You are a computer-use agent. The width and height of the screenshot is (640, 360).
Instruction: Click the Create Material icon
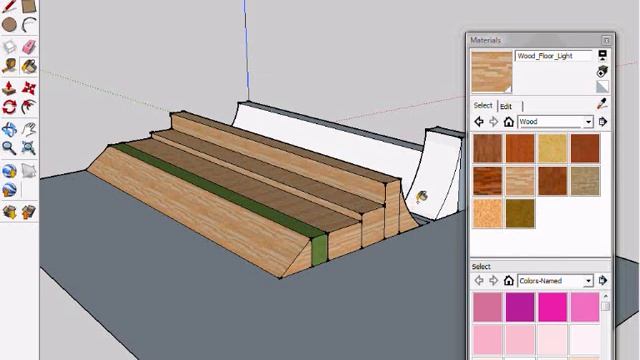coord(602,71)
